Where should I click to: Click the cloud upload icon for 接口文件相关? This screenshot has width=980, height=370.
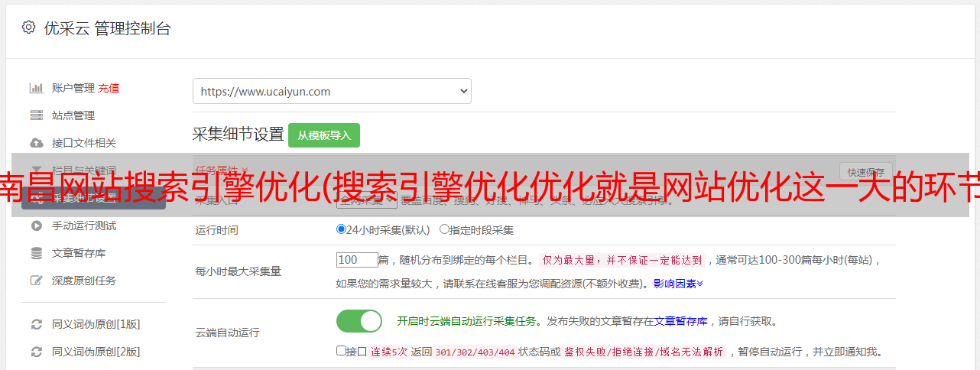coord(36,143)
